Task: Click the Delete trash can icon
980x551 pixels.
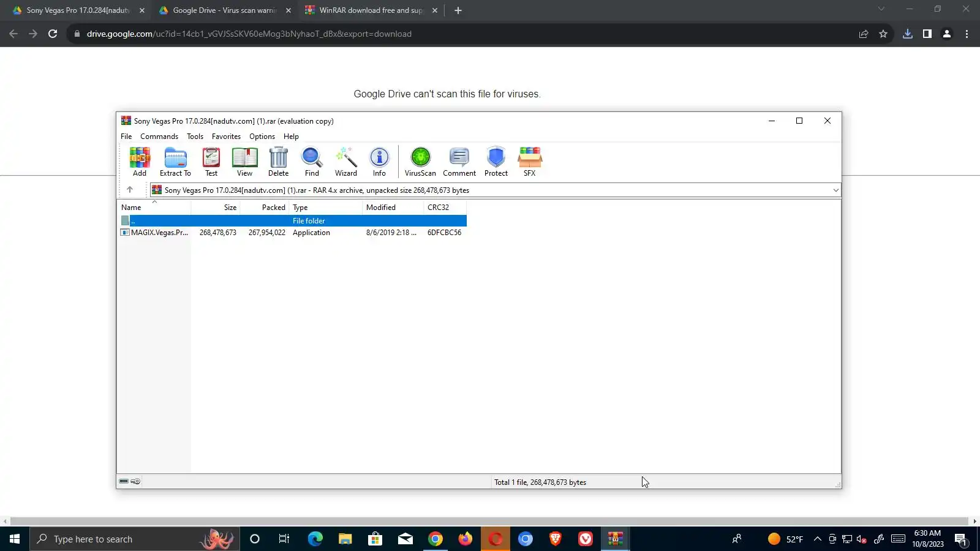Action: [x=278, y=162]
